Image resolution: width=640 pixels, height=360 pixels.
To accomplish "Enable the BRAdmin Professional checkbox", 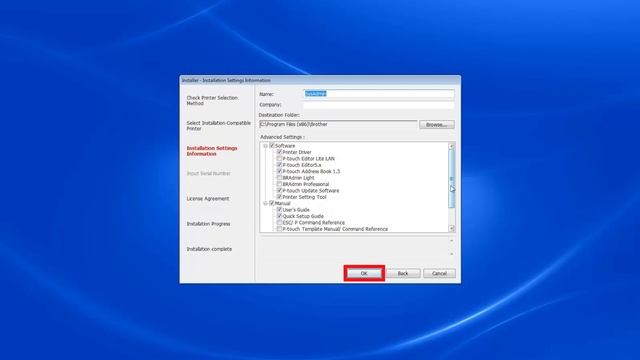I will coord(280,184).
